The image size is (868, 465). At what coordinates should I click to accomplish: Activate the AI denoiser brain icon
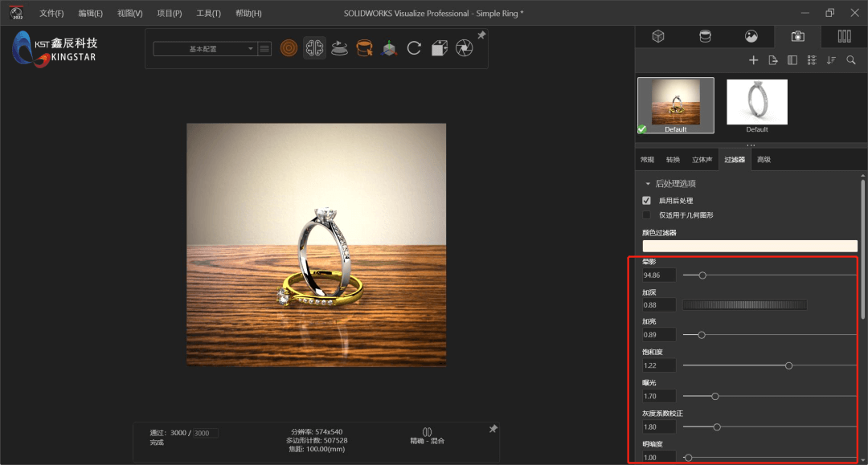click(314, 47)
